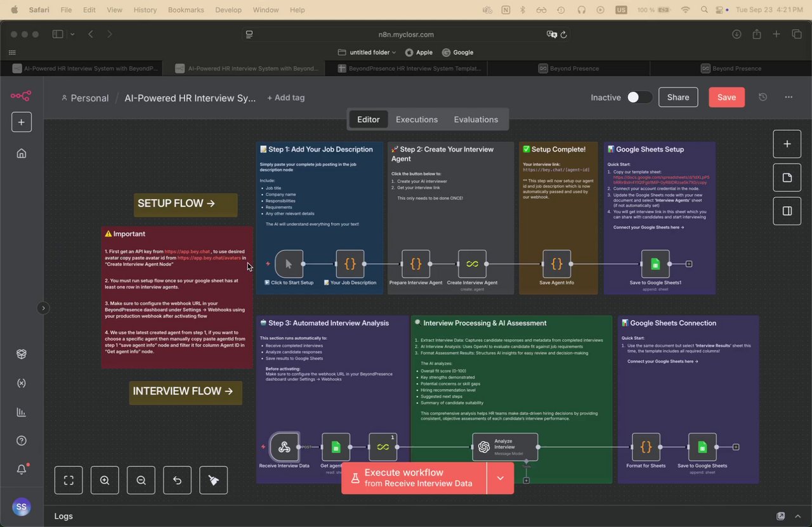Toggle the workflow Inactive switch
The height and width of the screenshot is (527, 812).
[639, 97]
